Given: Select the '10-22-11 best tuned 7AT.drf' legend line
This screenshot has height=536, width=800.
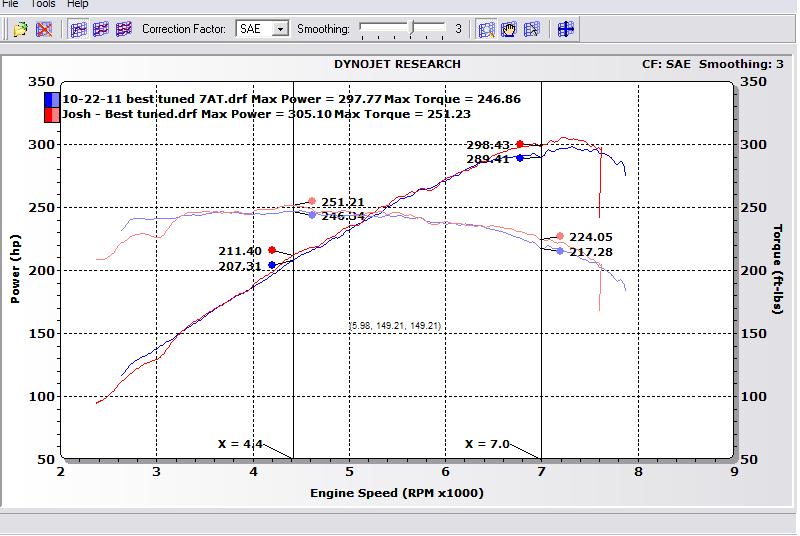Looking at the screenshot, I should [x=291, y=99].
